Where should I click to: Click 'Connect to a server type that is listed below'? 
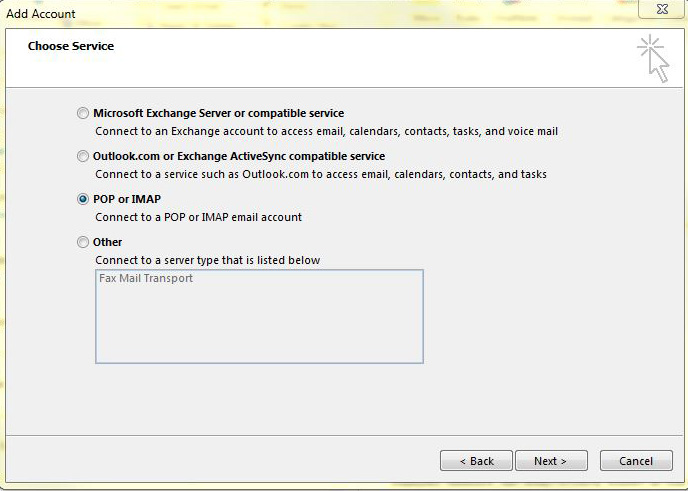(208, 260)
